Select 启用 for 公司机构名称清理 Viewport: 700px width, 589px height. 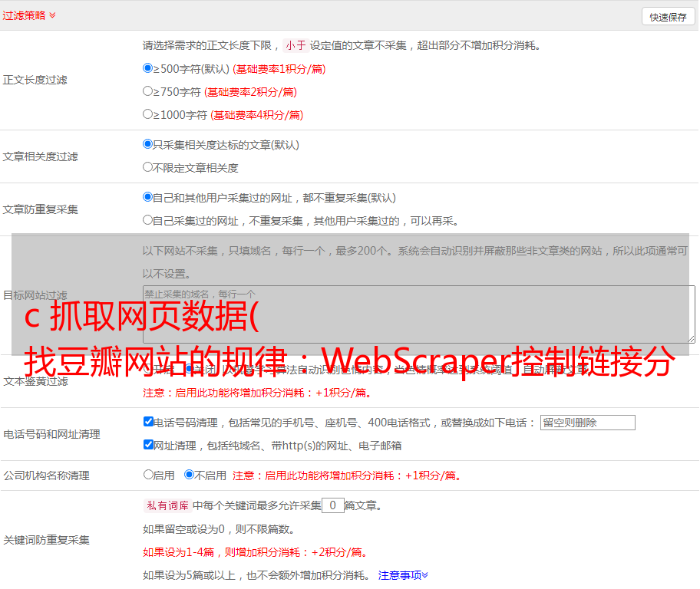tap(148, 475)
